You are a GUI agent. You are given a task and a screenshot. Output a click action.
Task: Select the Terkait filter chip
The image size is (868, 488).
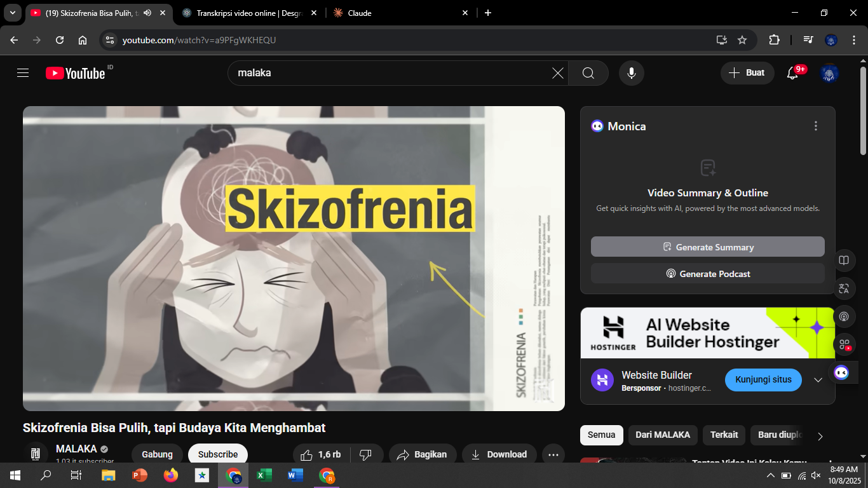[x=724, y=435]
